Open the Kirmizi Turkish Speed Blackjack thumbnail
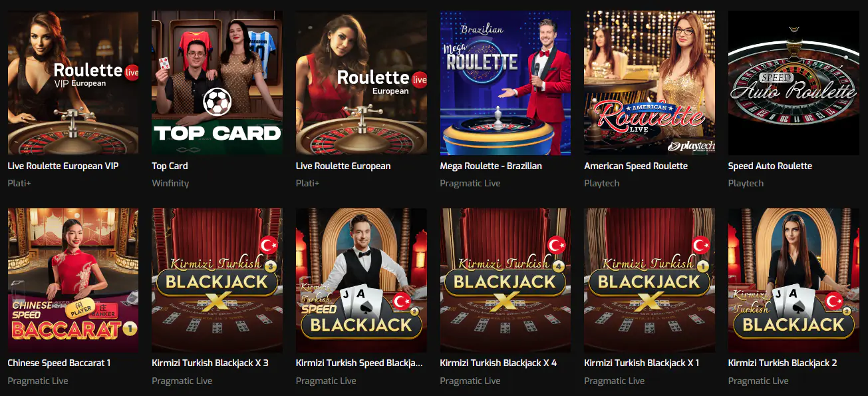Viewport: 868px width, 396px height. [x=361, y=280]
